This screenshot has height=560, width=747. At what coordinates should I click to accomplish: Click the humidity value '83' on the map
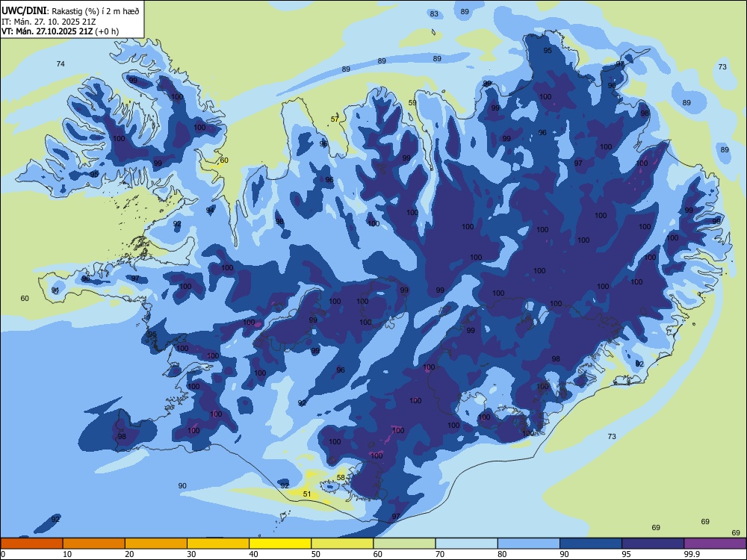pyautogui.click(x=434, y=13)
